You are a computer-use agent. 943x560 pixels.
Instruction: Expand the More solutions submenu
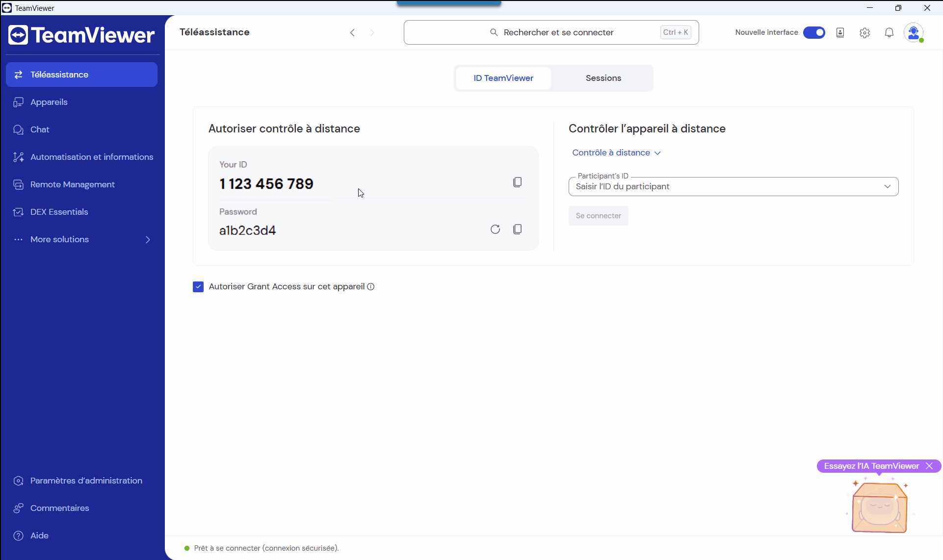pyautogui.click(x=148, y=239)
